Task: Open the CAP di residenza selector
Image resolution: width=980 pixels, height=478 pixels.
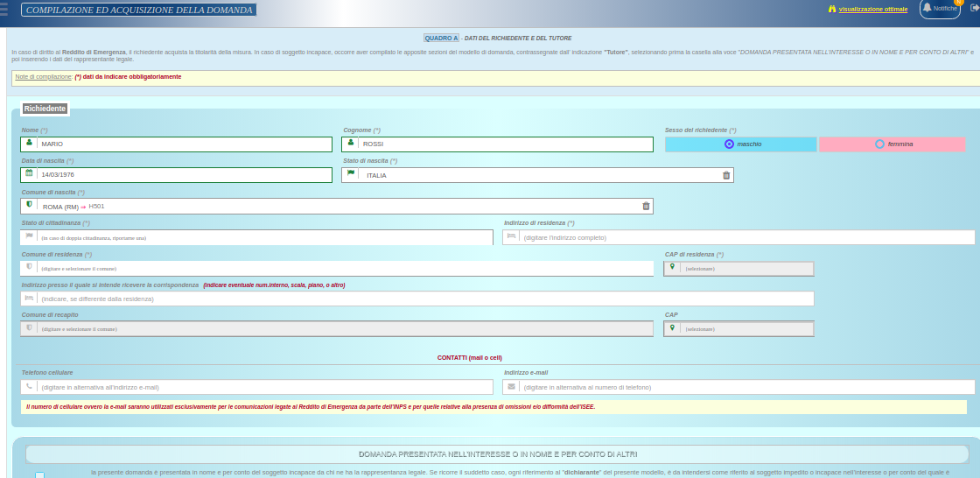Action: click(738, 269)
